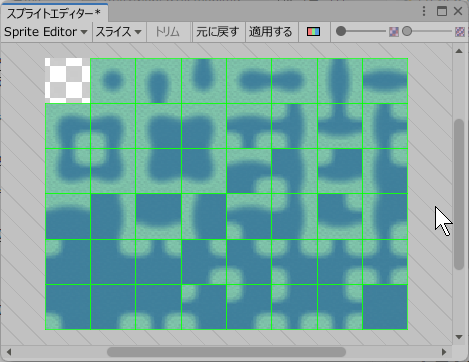Screen dimensions: 469x362
Task: Click the alpha icon beside the zoom slider
Action: pos(394,32)
